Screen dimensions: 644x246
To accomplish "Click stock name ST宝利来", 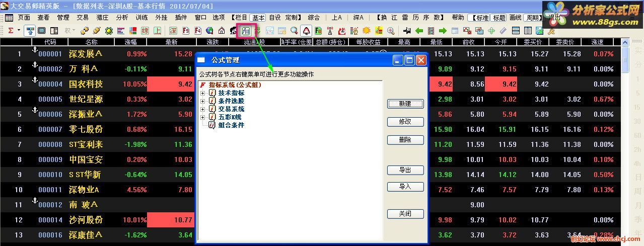I will coord(86,144).
